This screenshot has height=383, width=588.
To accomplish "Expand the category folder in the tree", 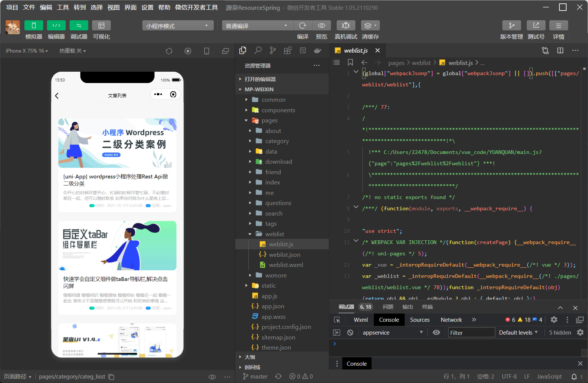I will [277, 141].
